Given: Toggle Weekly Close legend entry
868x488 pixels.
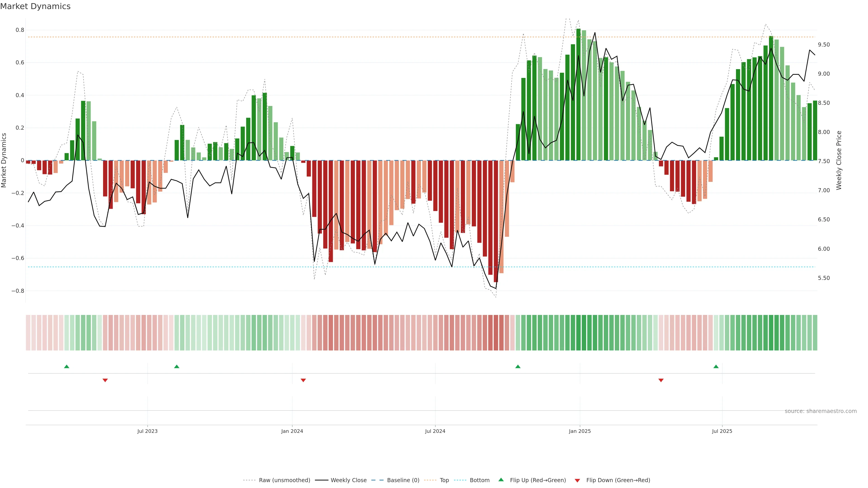Looking at the screenshot, I should pos(348,480).
